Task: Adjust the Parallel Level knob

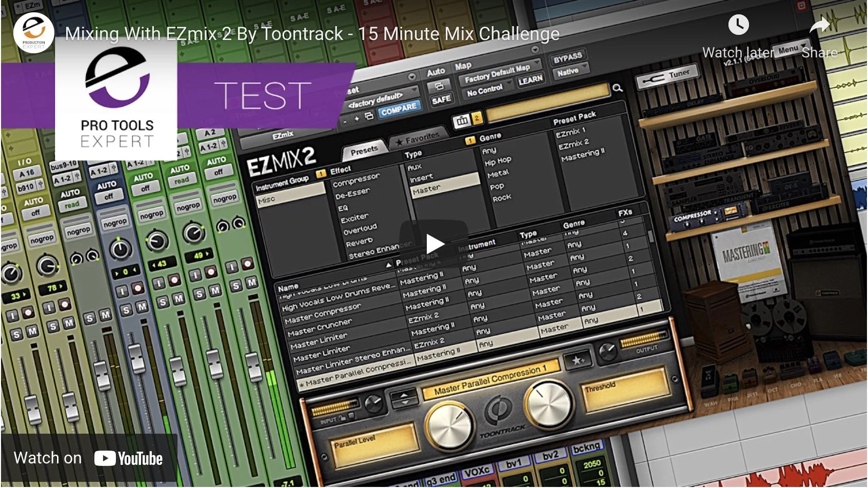Action: click(x=450, y=426)
